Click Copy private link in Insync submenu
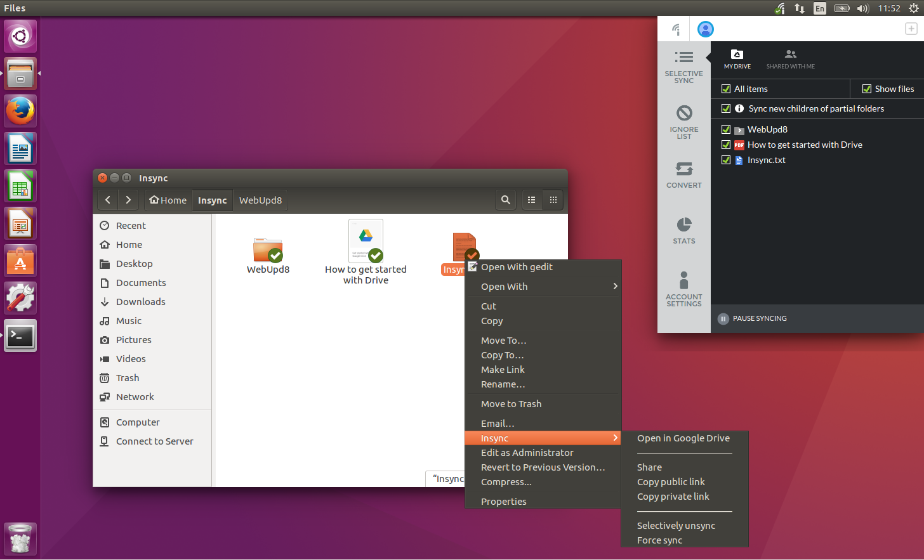This screenshot has width=924, height=560. click(684, 497)
